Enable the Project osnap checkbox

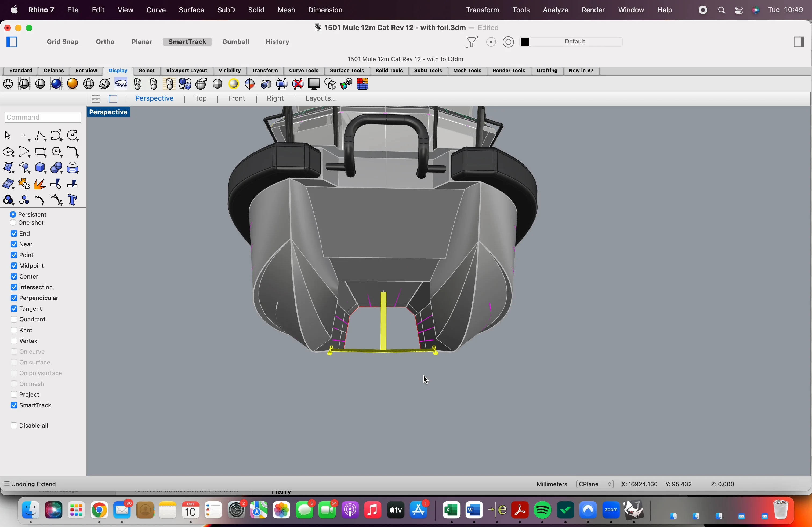coord(14,395)
